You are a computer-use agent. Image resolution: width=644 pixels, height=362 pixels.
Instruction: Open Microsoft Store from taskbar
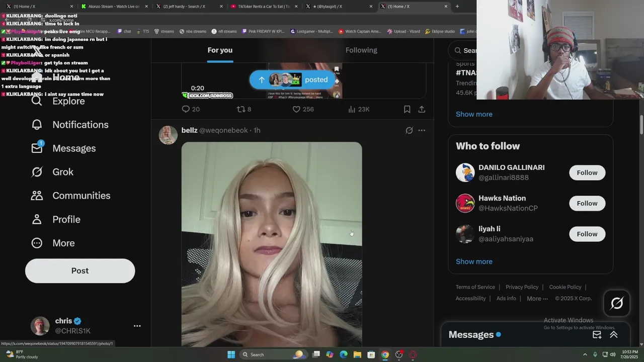(371, 354)
